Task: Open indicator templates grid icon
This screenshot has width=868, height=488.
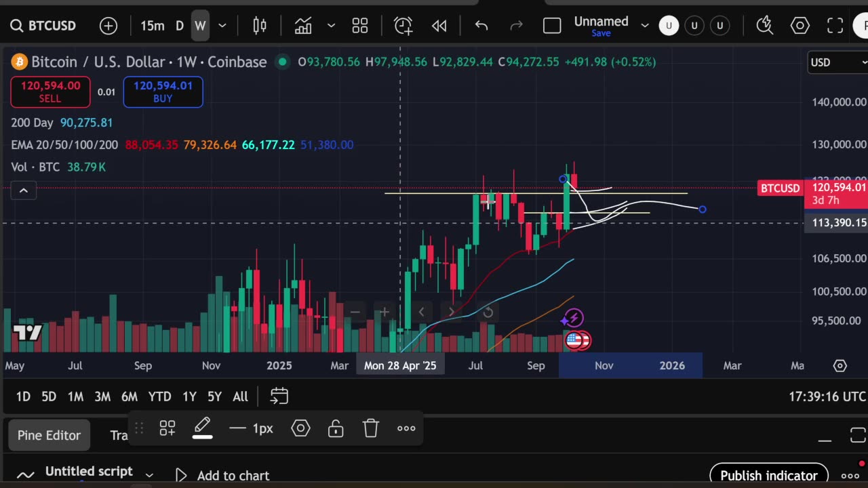Action: (360, 26)
